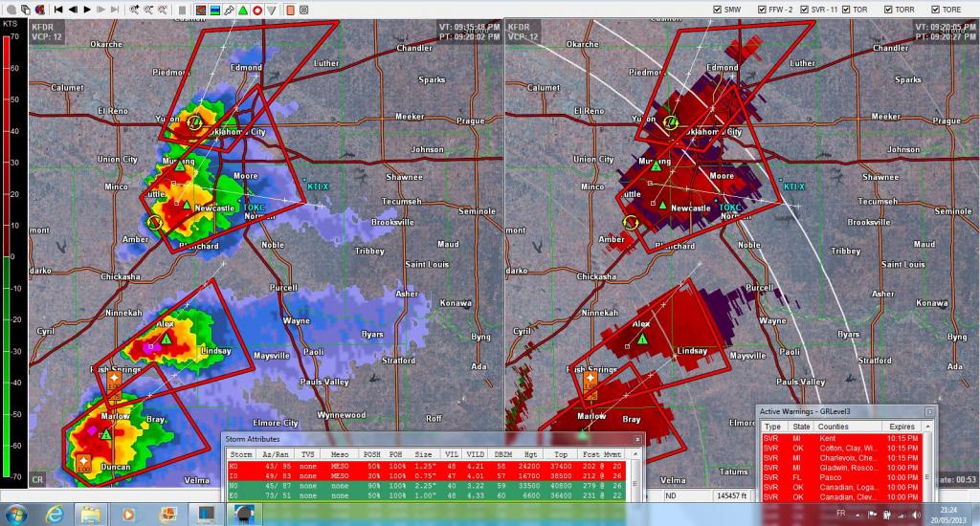This screenshot has width=980, height=526.
Task: Click Expires column header in Active Warnings
Action: point(902,427)
